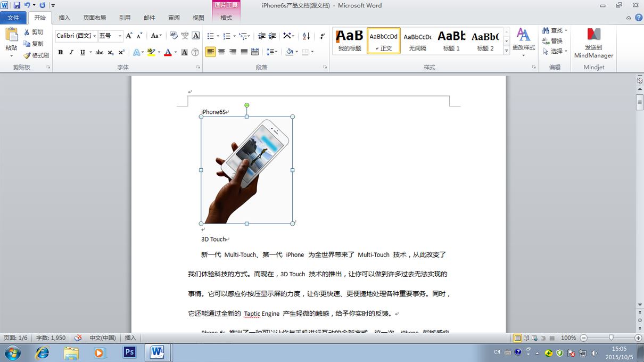The height and width of the screenshot is (362, 644).
Task: Click the red font color button
Action: [168, 52]
